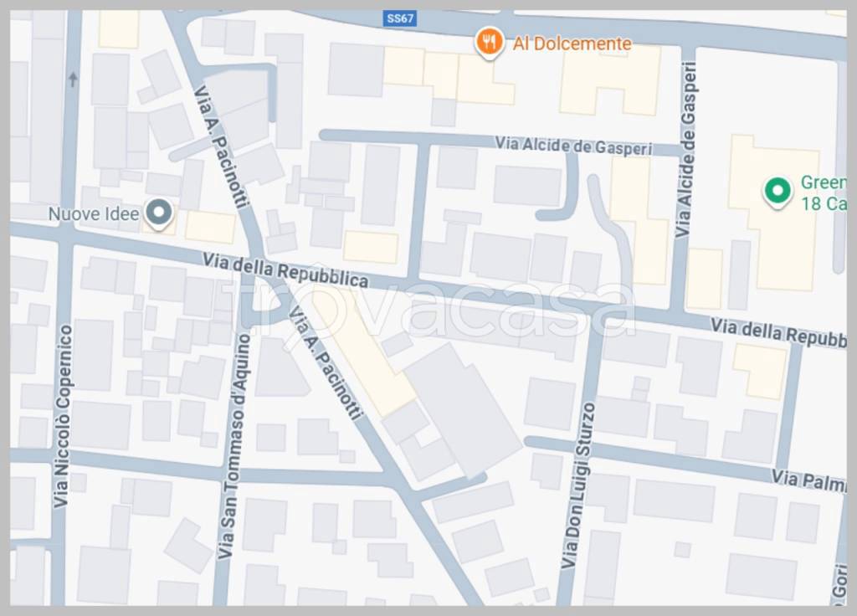
Task: Open the Al Dolcemente place label
Action: pyautogui.click(x=572, y=44)
